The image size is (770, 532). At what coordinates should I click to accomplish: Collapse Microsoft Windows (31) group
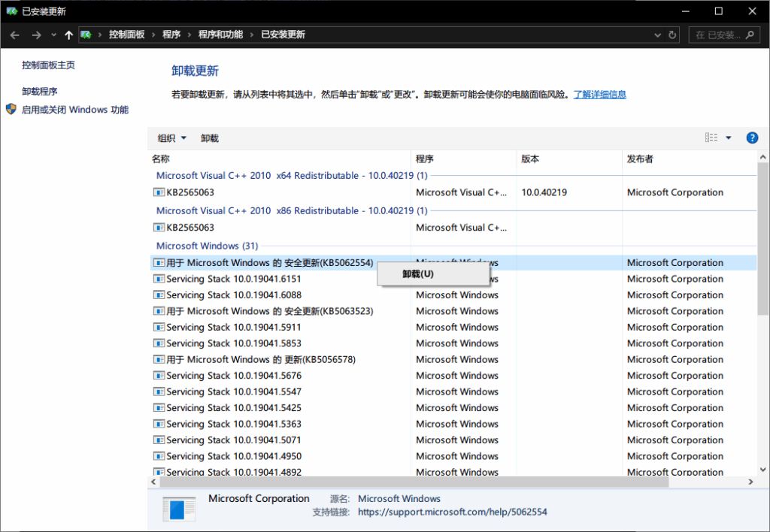(x=208, y=246)
